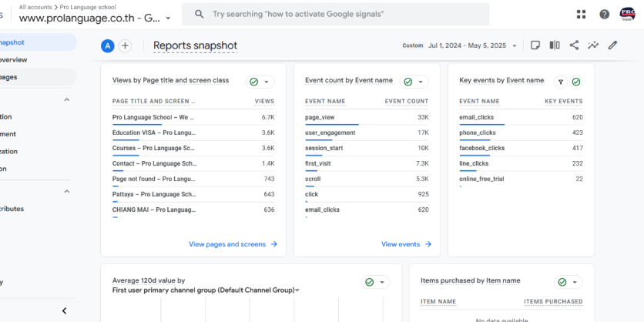
Task: Click the line_clicks key event
Action: click(474, 163)
